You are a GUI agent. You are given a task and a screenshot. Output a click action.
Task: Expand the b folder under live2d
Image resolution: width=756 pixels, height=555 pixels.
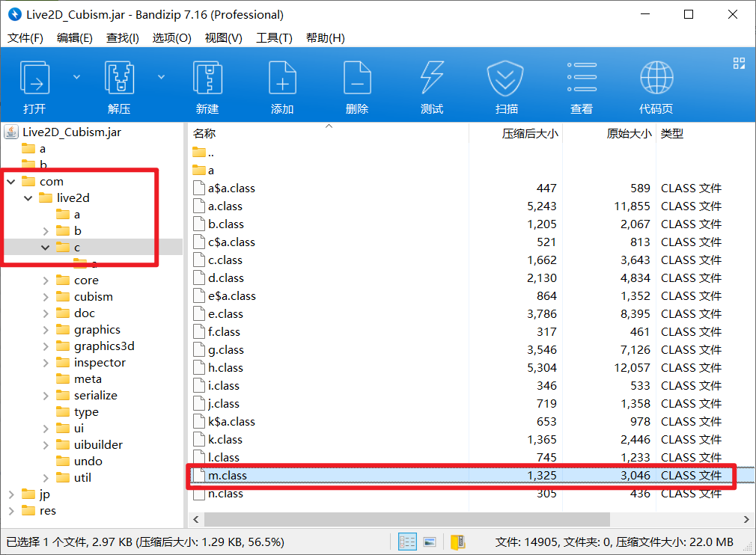[46, 231]
